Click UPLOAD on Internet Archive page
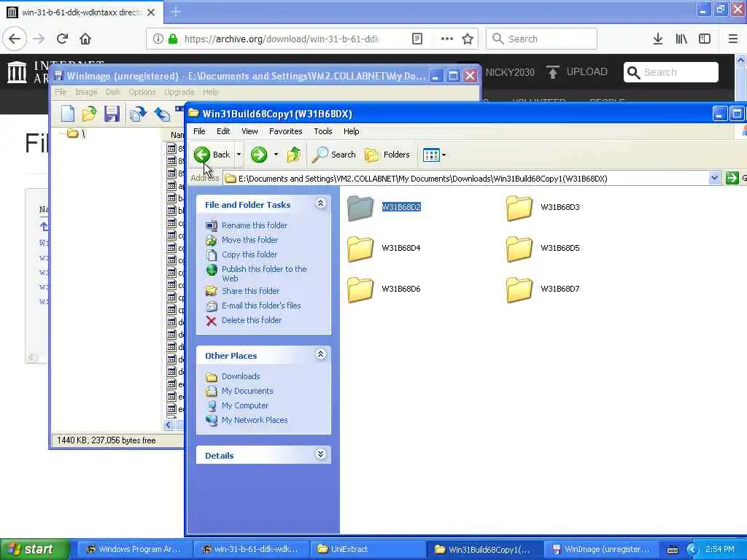Image resolution: width=747 pixels, height=560 pixels. (x=577, y=72)
